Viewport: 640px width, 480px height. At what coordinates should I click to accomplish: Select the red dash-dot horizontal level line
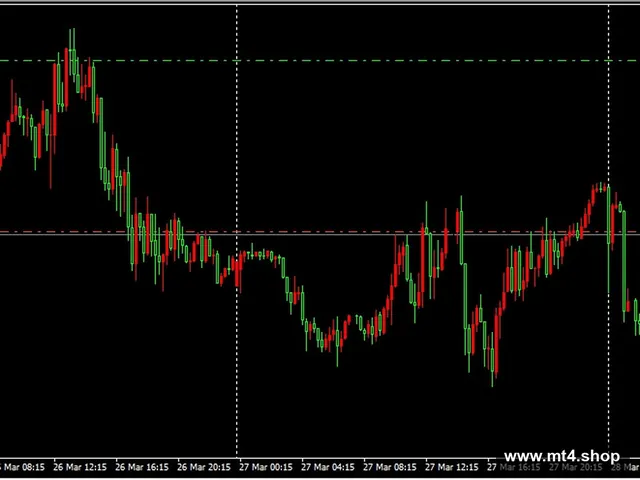tap(320, 232)
